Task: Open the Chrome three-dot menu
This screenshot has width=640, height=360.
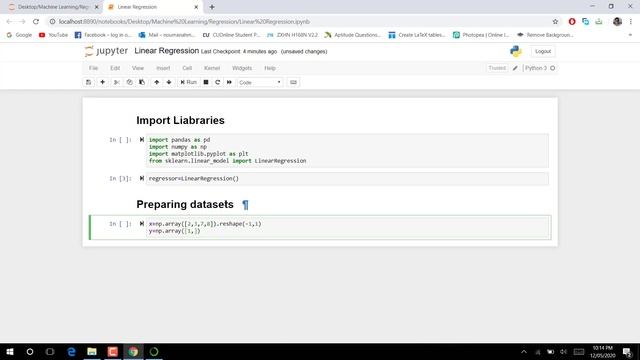Action: coord(631,22)
